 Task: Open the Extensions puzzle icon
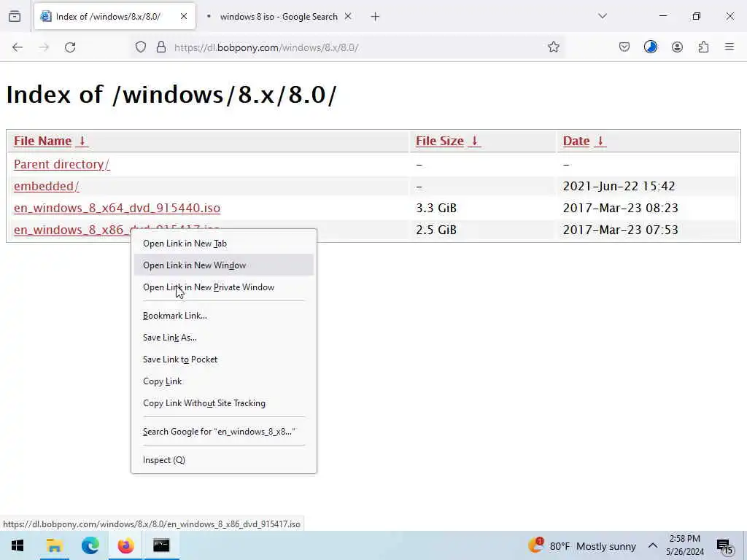tap(703, 47)
